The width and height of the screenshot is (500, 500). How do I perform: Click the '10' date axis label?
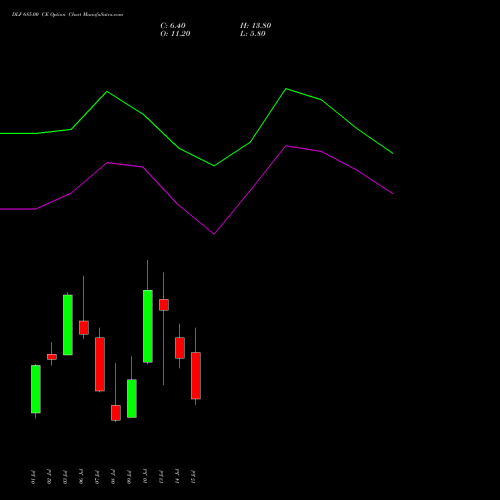145,477
